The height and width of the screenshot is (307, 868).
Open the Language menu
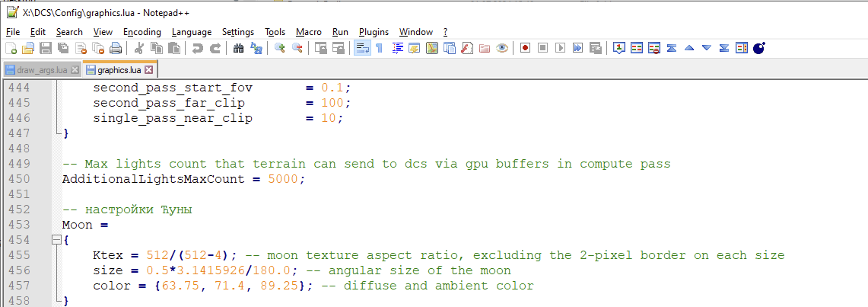click(192, 31)
